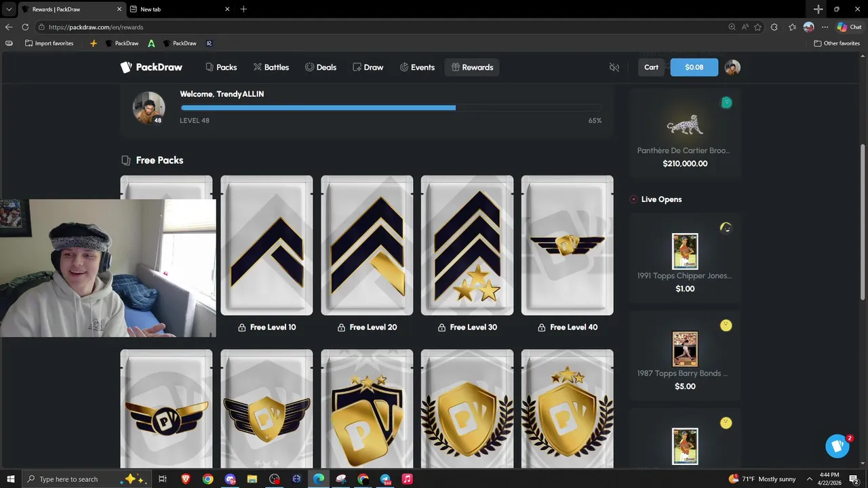Open the Packs page

coord(221,67)
